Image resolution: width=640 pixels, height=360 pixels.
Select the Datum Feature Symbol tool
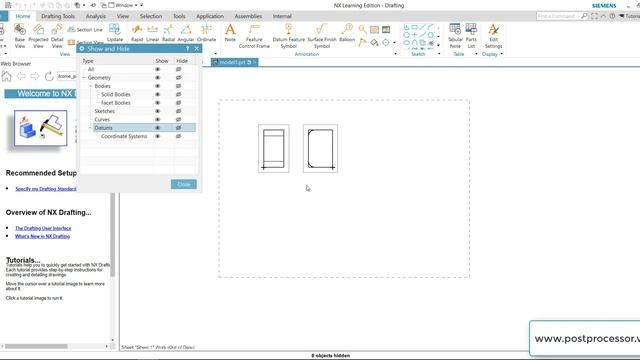(289, 36)
